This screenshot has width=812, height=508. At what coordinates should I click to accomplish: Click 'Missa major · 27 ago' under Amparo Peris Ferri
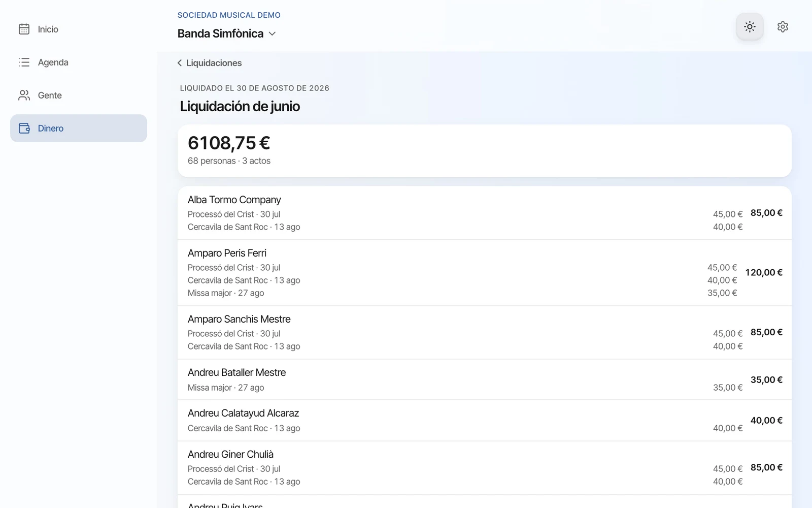pyautogui.click(x=226, y=293)
